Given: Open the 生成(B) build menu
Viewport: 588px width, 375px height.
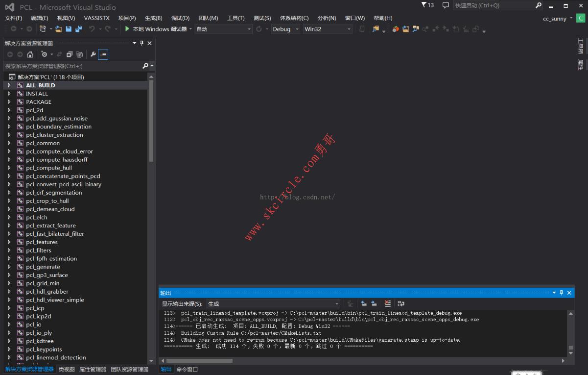Looking at the screenshot, I should [154, 18].
